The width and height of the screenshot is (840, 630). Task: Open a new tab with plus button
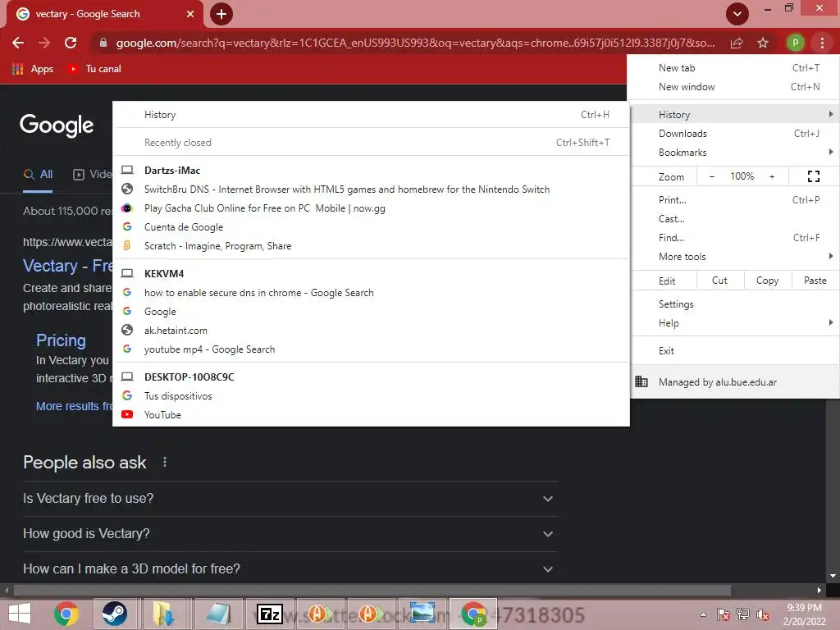point(221,14)
